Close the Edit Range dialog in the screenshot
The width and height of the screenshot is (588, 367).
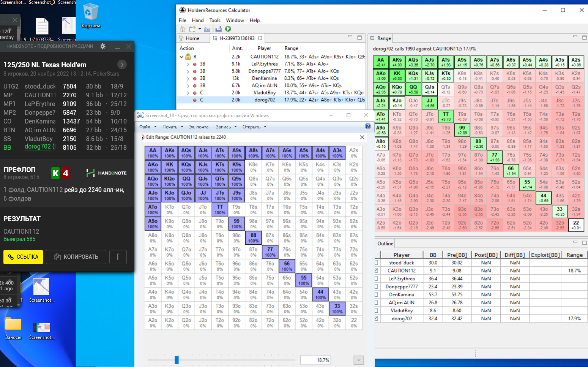click(362, 137)
